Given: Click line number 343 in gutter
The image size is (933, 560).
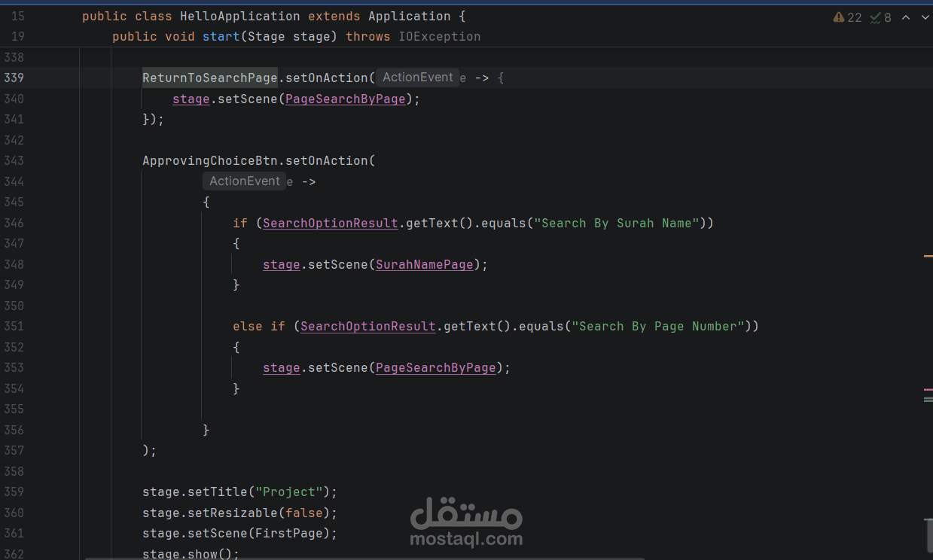Looking at the screenshot, I should tap(14, 160).
